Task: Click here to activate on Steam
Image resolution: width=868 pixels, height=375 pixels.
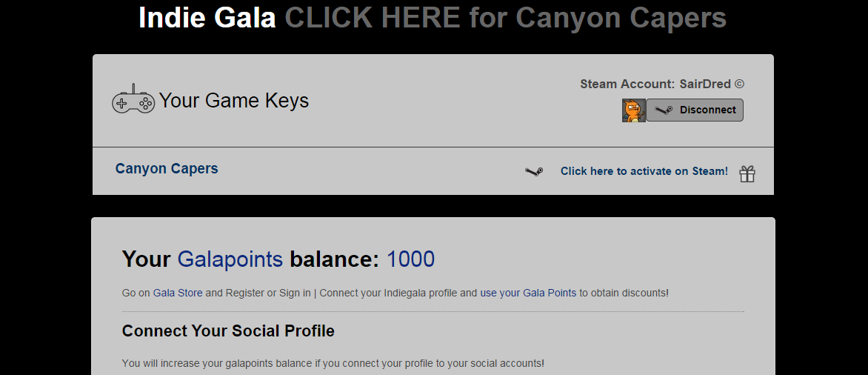Action: 644,171
